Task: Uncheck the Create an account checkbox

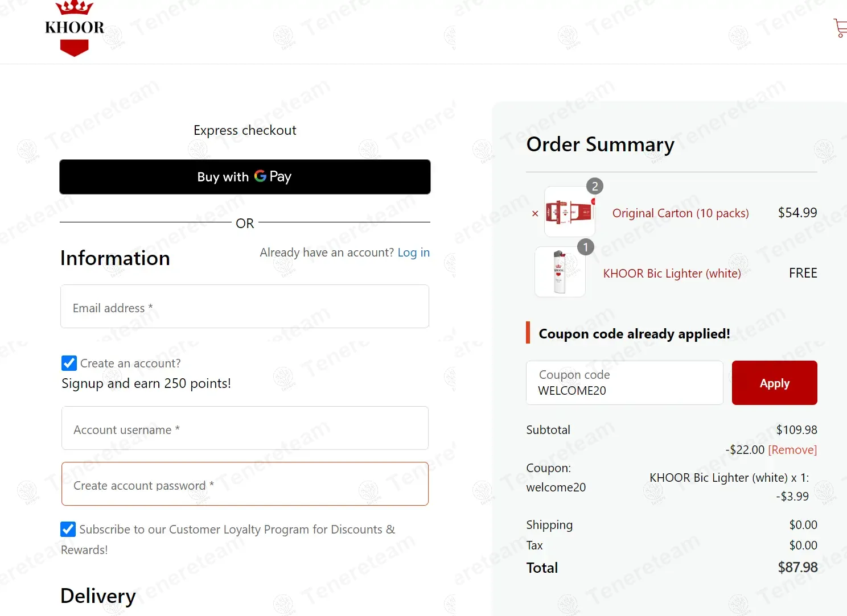Action: (x=69, y=363)
